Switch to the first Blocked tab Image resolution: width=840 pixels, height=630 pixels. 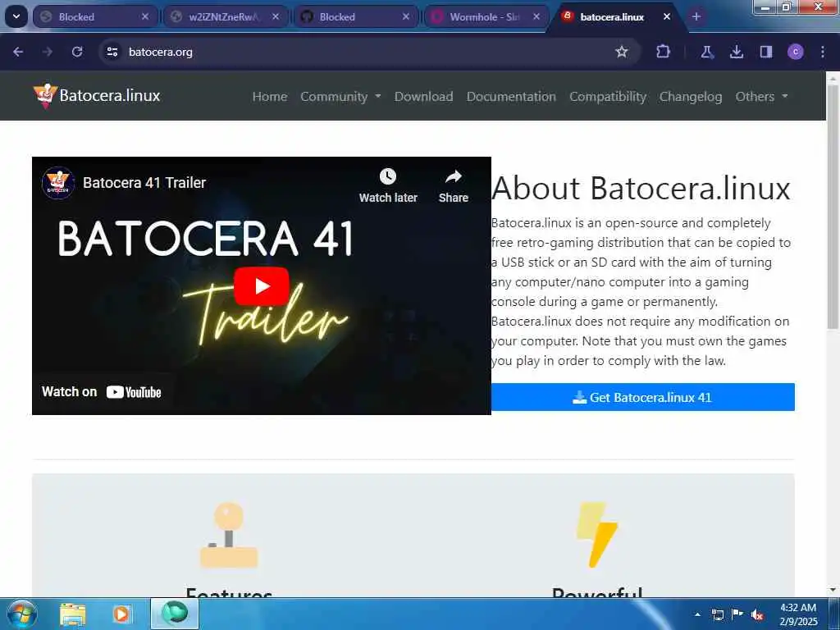(x=95, y=16)
